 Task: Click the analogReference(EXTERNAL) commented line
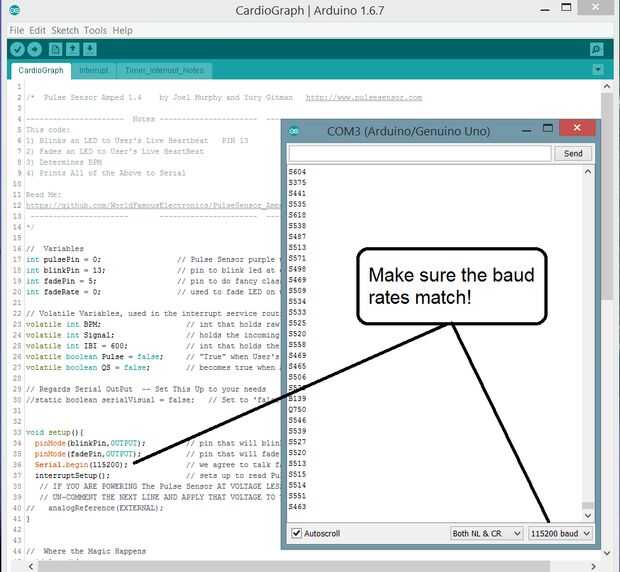coord(95,508)
